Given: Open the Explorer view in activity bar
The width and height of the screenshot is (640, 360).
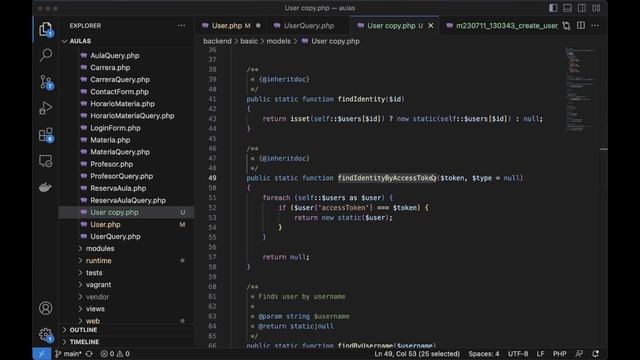Looking at the screenshot, I should [46, 29].
